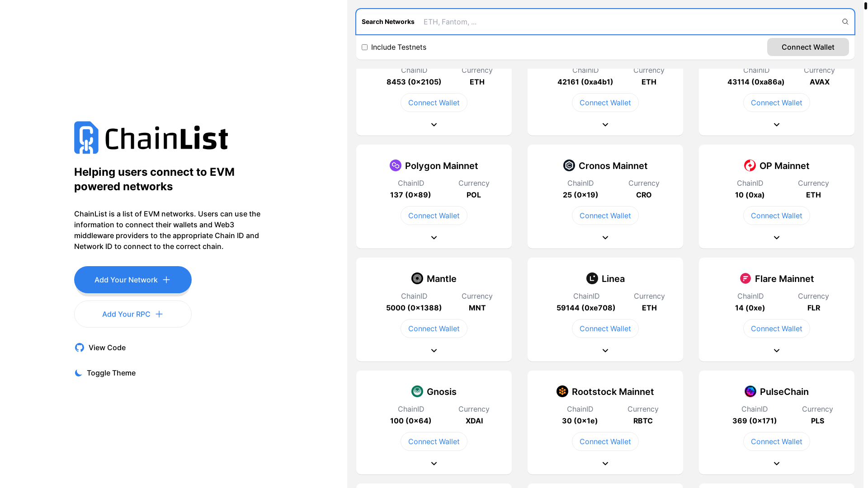
Task: Click the gray Connect Wallet button near search
Action: tap(808, 47)
